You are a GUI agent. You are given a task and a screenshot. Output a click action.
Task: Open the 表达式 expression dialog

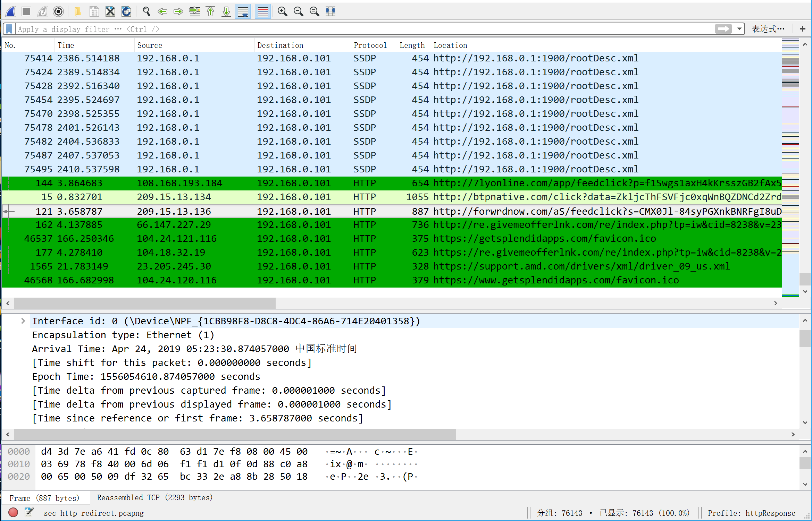click(x=768, y=29)
